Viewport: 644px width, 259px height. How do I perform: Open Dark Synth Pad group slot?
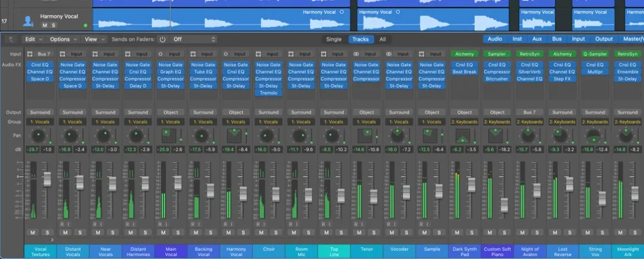pyautogui.click(x=464, y=122)
